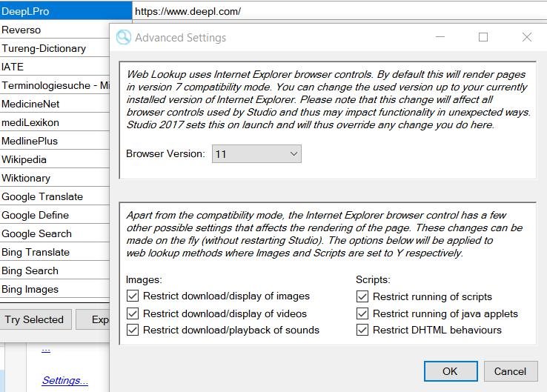Select DeepLPro in the lookup list
547x392 pixels.
66,11
